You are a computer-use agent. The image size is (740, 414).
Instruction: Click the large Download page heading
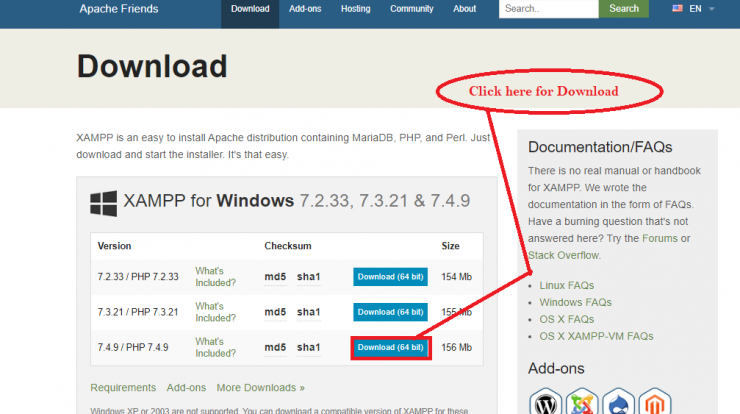click(152, 66)
